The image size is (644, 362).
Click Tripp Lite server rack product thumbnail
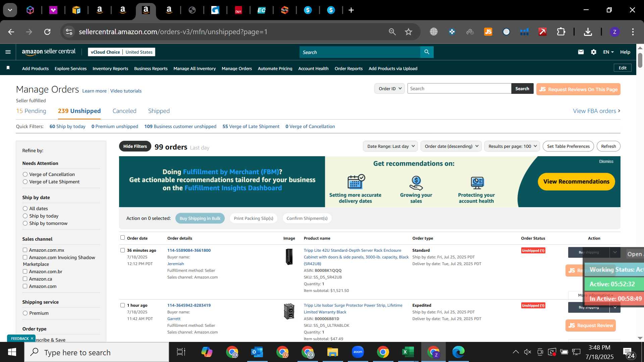tap(289, 257)
